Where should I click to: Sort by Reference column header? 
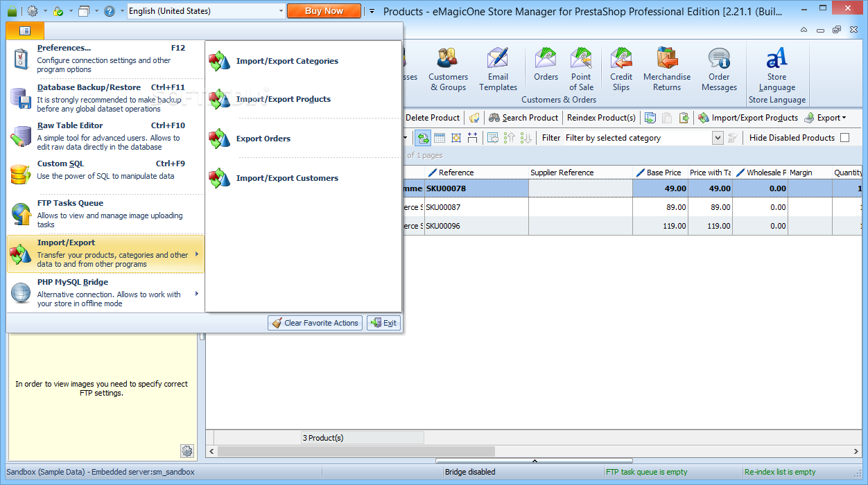click(x=476, y=173)
